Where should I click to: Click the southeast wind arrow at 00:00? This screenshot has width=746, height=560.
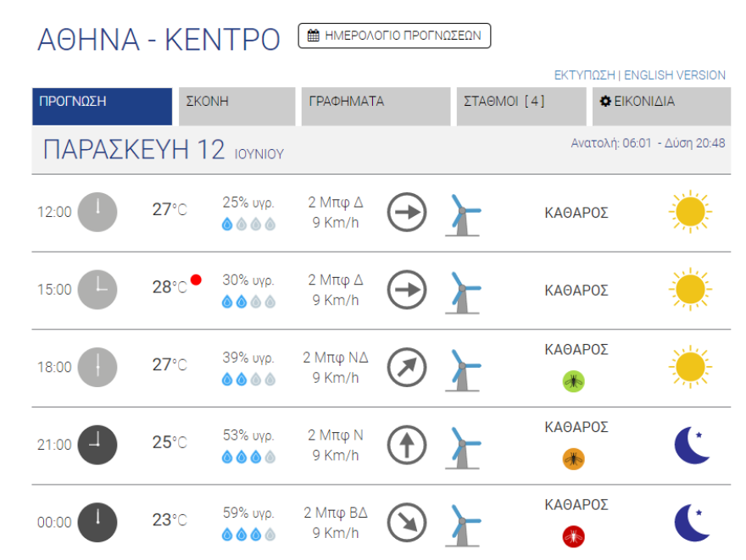407,523
